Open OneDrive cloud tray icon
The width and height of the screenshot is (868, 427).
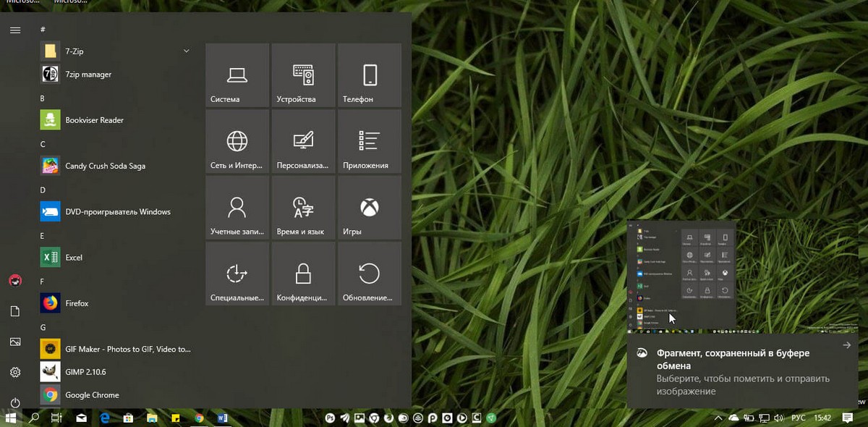click(734, 418)
